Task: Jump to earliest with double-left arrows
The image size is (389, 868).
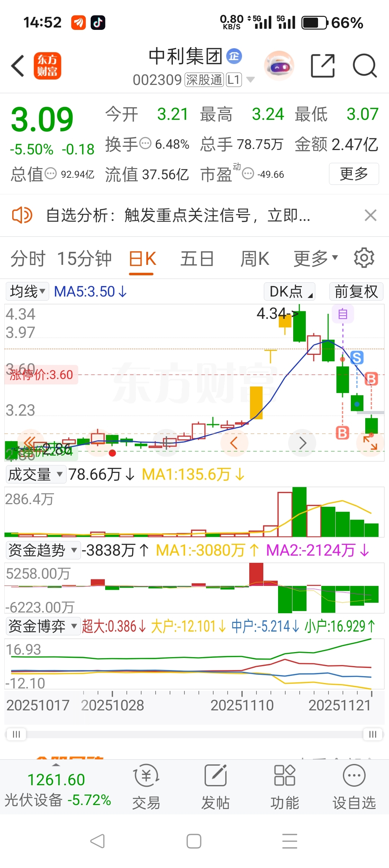Action: (x=30, y=443)
